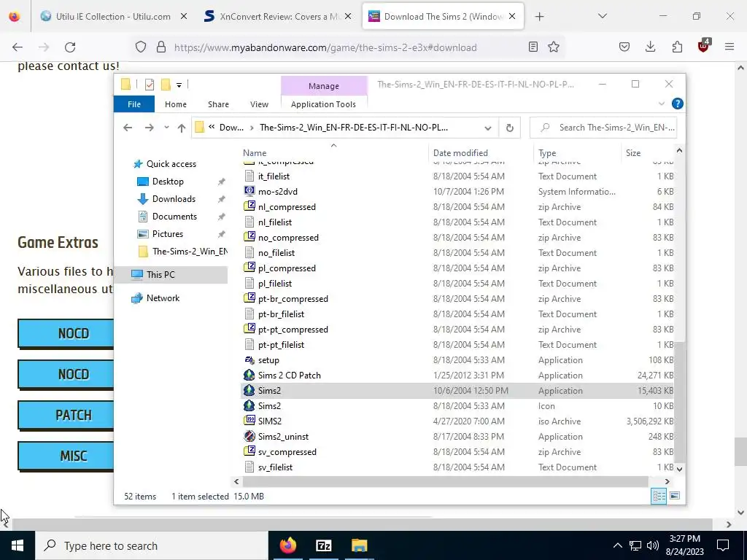The width and height of the screenshot is (747, 560).
Task: Open Firefox list all tabs dropdown
Action: pos(603,16)
